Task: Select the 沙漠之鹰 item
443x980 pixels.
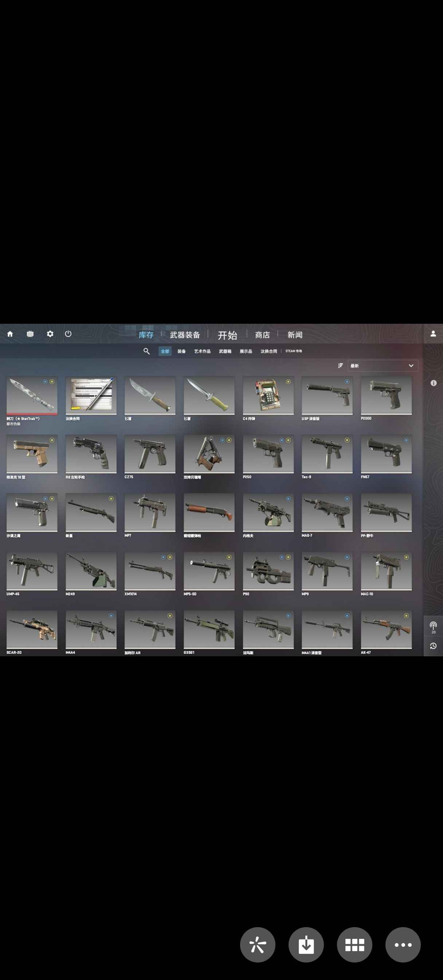Action: pos(32,516)
